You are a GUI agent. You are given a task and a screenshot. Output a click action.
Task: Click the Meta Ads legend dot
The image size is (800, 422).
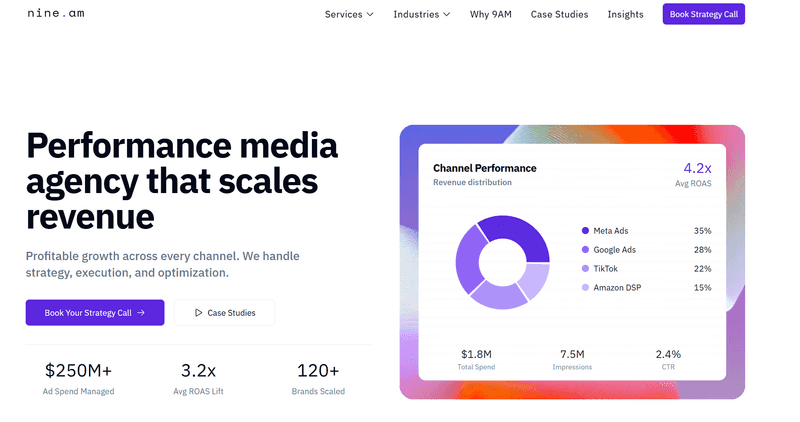[x=585, y=231]
